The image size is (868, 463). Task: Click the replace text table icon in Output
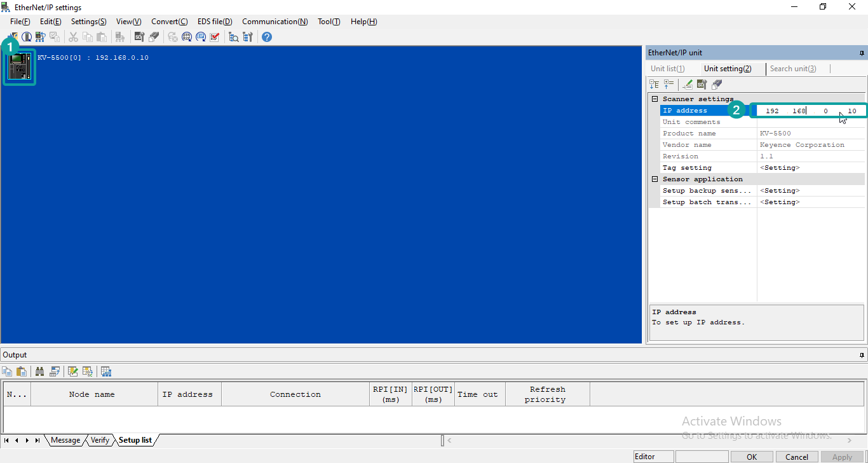coord(88,371)
